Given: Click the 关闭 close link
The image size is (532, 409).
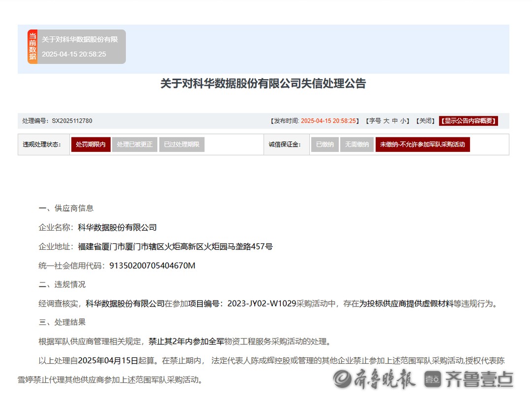Looking at the screenshot, I should (x=425, y=121).
